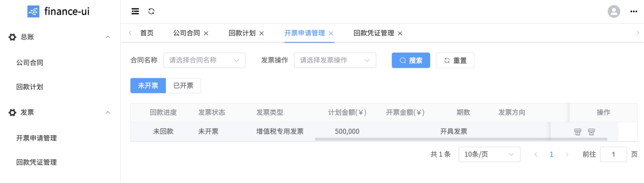Click the 重置 button

pyautogui.click(x=455, y=60)
